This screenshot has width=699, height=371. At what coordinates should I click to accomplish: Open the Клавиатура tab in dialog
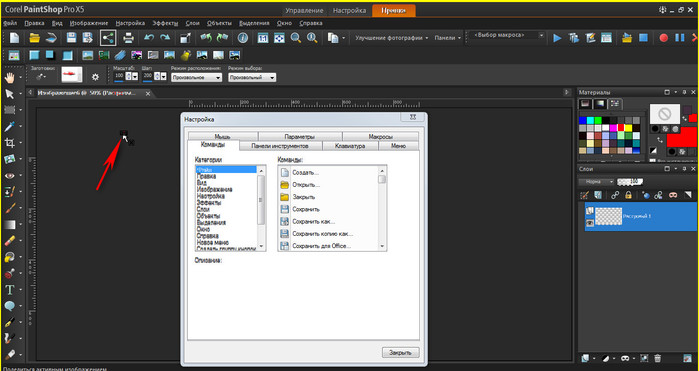click(350, 146)
